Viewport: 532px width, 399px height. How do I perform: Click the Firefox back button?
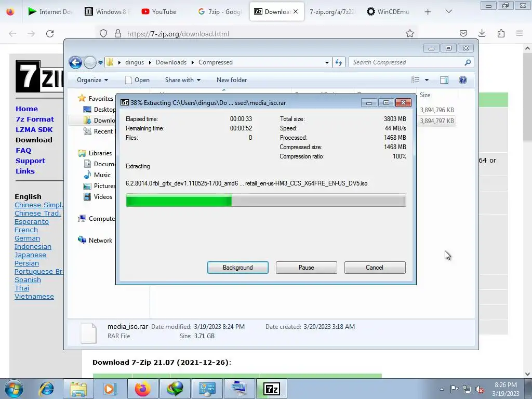coord(12,34)
